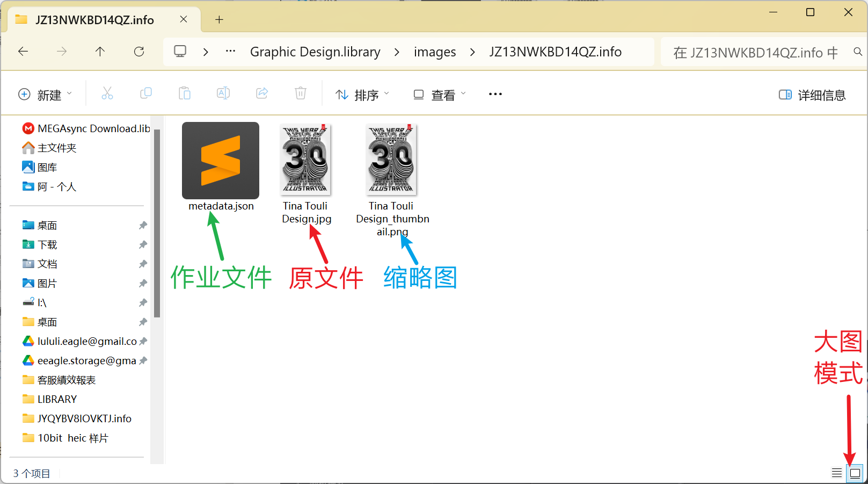Select Tina Touli Design_thumbnail.png file
Screen dimensions: 868x484
[x=392, y=180]
